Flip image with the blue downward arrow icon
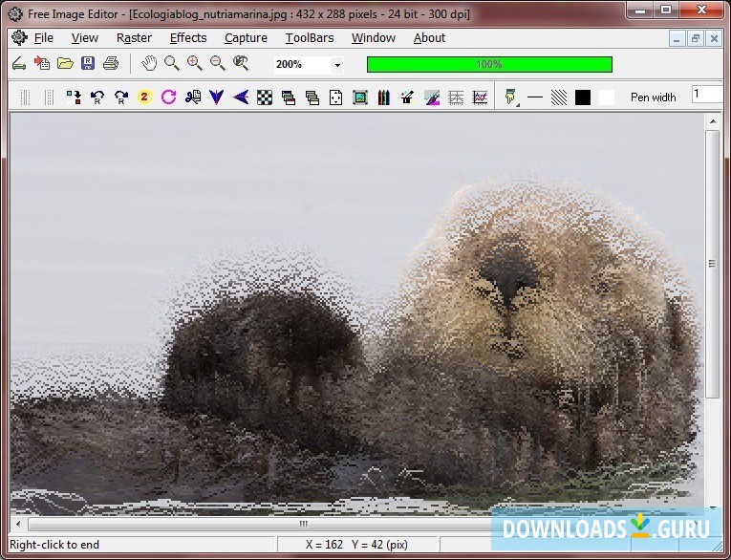731x560 pixels. coord(217,97)
